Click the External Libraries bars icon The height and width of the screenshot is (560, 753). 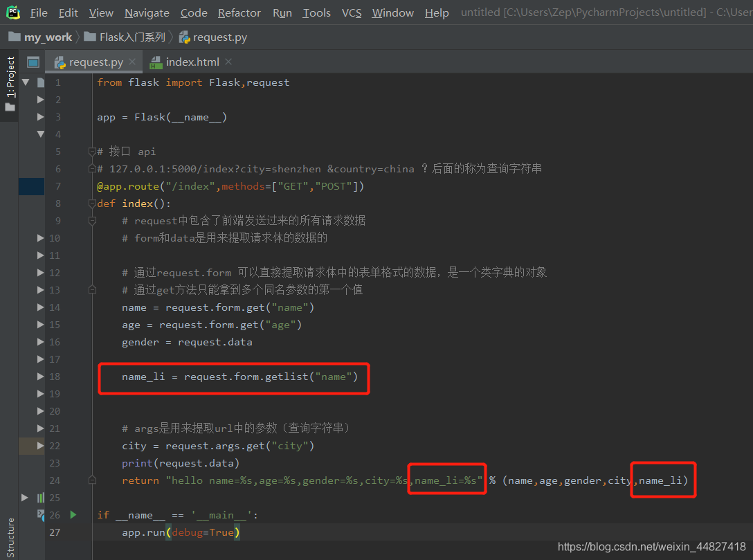tap(41, 498)
